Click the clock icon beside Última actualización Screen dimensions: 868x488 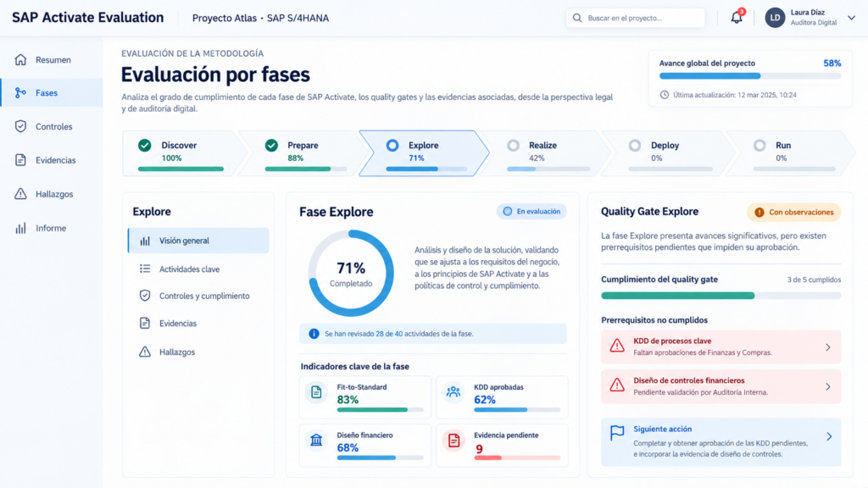[665, 95]
